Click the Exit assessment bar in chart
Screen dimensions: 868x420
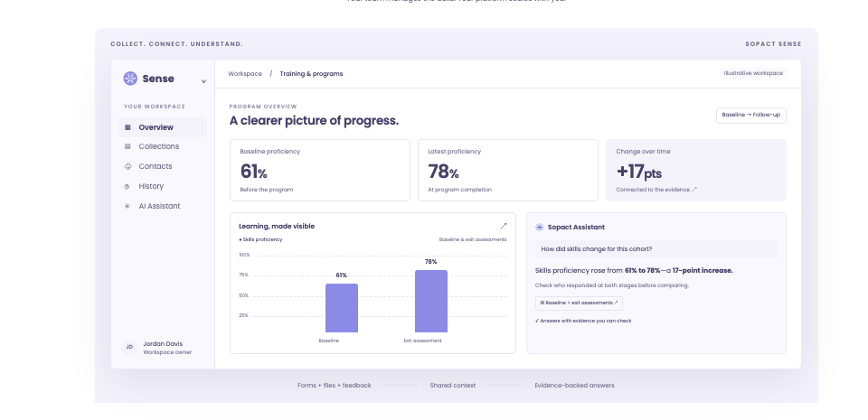[x=431, y=301]
